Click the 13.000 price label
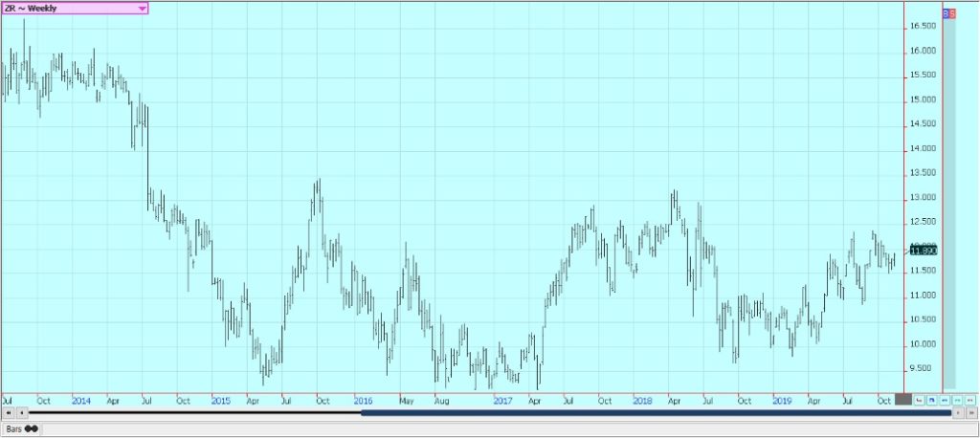The image size is (980, 438). pyautogui.click(x=923, y=197)
